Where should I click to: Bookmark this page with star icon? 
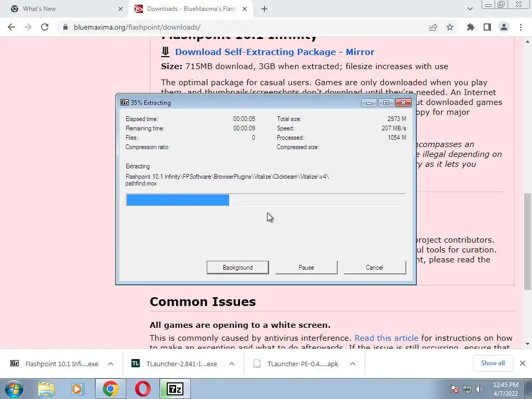pos(450,27)
